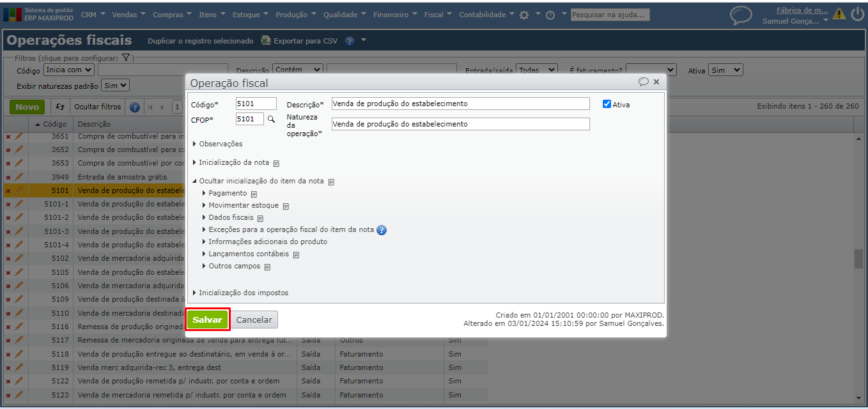This screenshot has width=868, height=409.
Task: Open the Estoque menu
Action: pos(251,15)
